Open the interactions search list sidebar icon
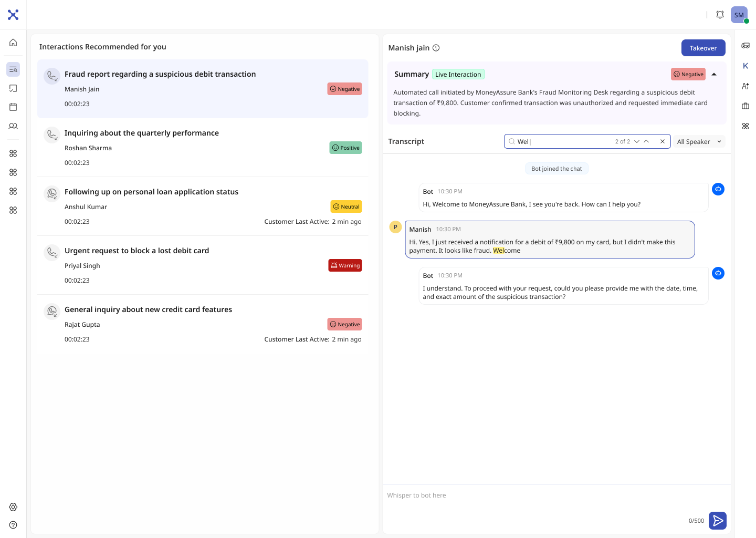Viewport: 756px width, 538px height. tap(13, 69)
